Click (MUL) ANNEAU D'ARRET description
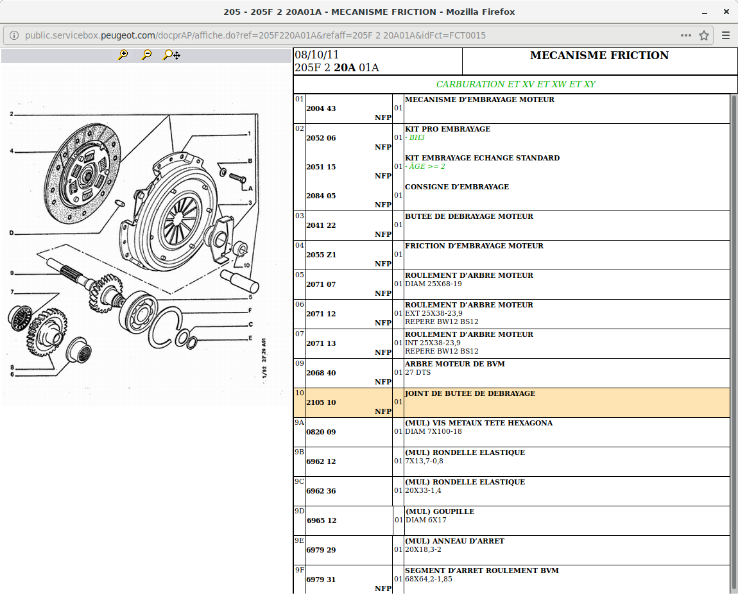738x600 pixels. [455, 541]
